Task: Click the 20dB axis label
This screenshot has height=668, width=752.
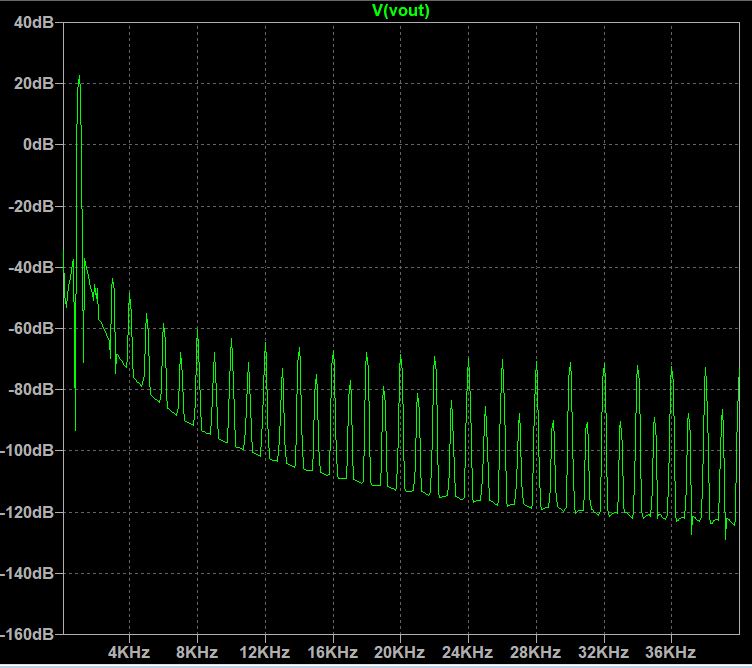Action: click(x=34, y=83)
